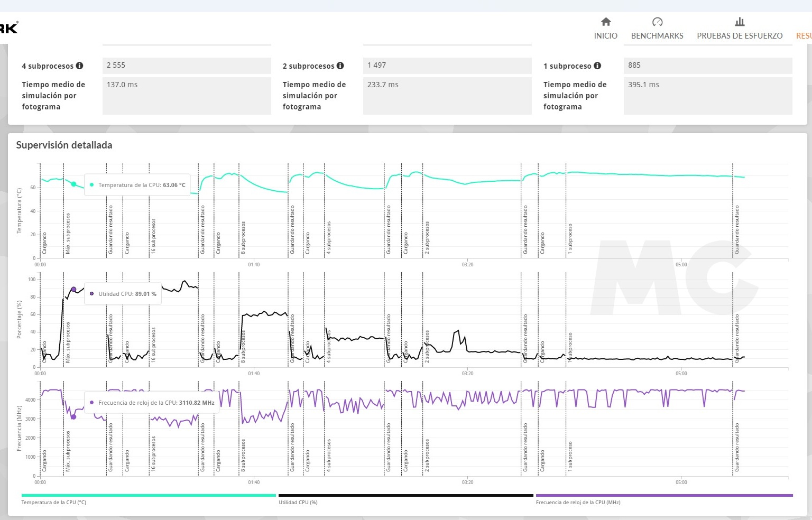Open the PRUEBAS DE ESFUERZO tab label

point(740,36)
